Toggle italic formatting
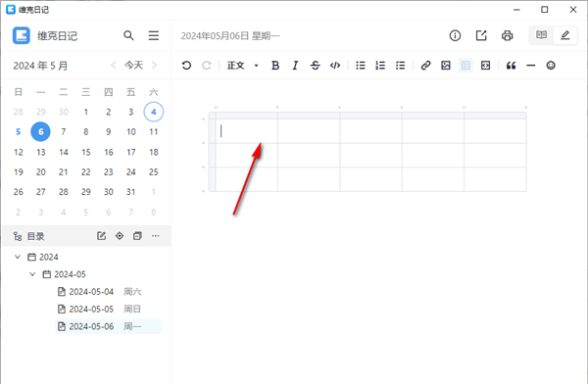 (x=295, y=66)
